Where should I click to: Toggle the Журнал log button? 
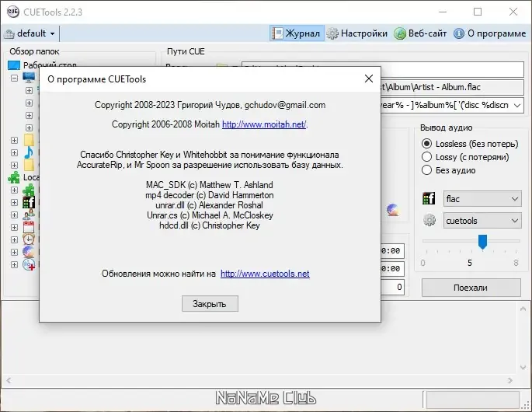click(x=297, y=33)
